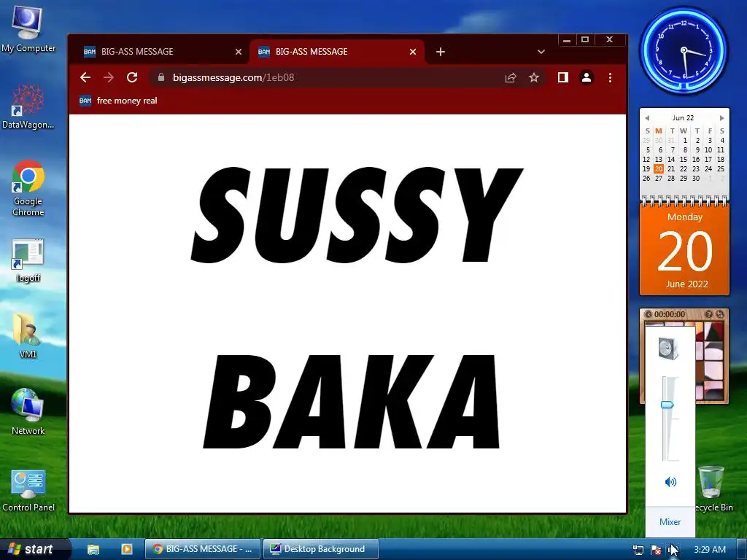747x560 pixels.
Task: Open speaker device properties icon
Action: click(668, 348)
